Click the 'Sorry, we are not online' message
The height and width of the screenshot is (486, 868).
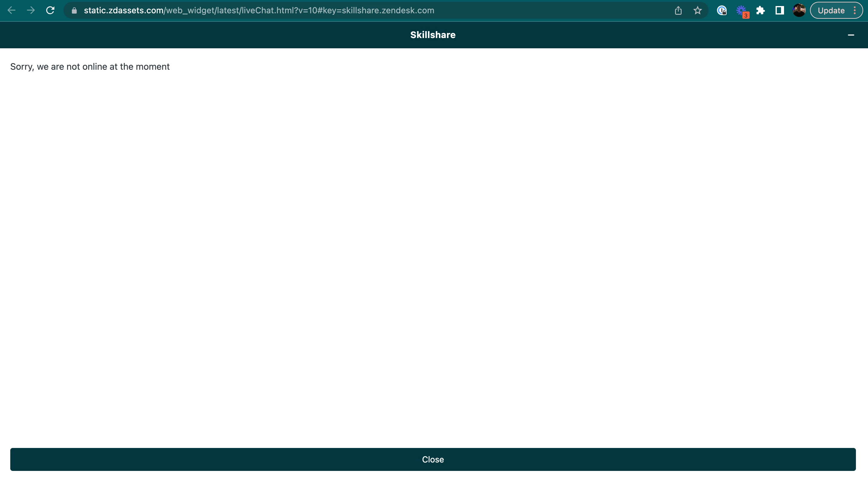pyautogui.click(x=90, y=67)
